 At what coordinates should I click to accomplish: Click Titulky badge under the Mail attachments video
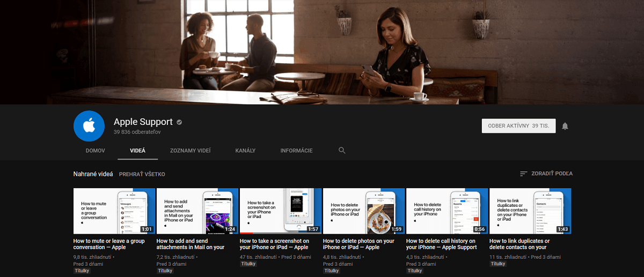point(165,271)
